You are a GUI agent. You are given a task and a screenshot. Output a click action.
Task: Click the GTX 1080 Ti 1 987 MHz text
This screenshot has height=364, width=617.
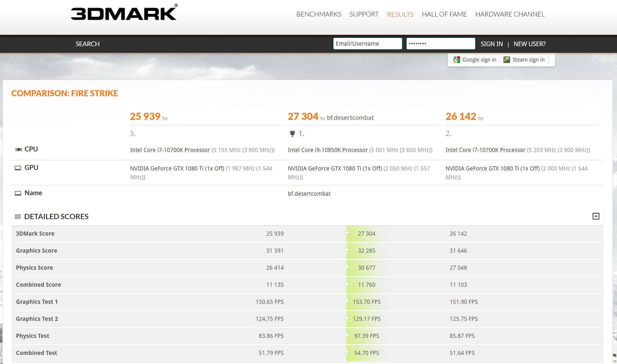click(201, 173)
